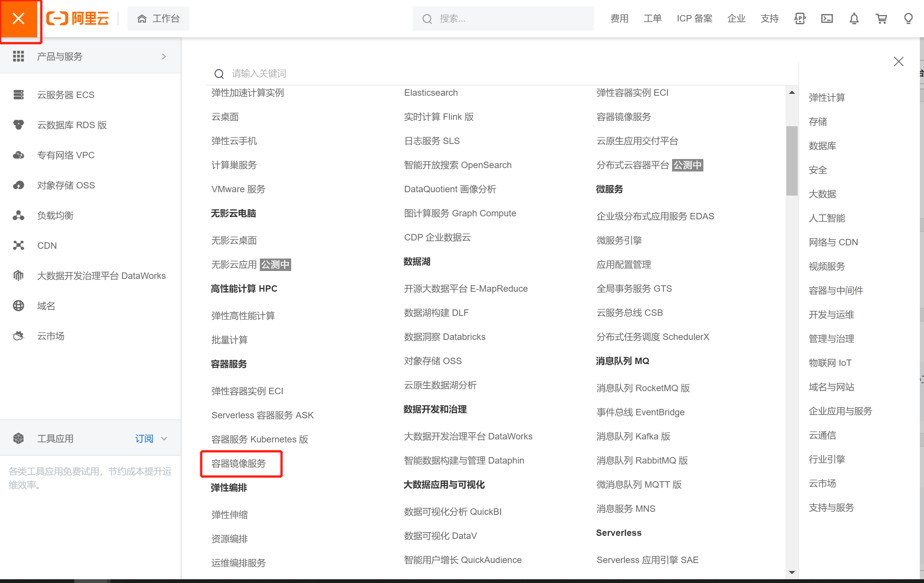Image resolution: width=924 pixels, height=583 pixels.
Task: Click the 工作台 home button
Action: click(158, 18)
